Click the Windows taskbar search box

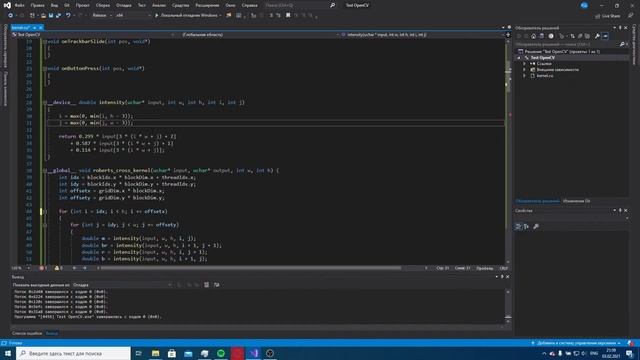tap(73, 353)
